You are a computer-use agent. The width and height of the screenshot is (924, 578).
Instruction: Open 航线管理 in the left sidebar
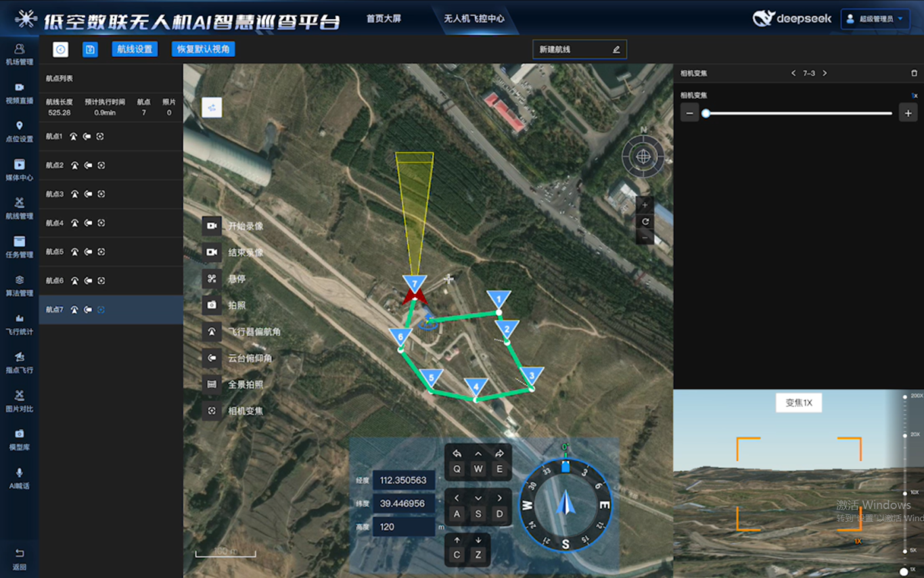click(19, 208)
